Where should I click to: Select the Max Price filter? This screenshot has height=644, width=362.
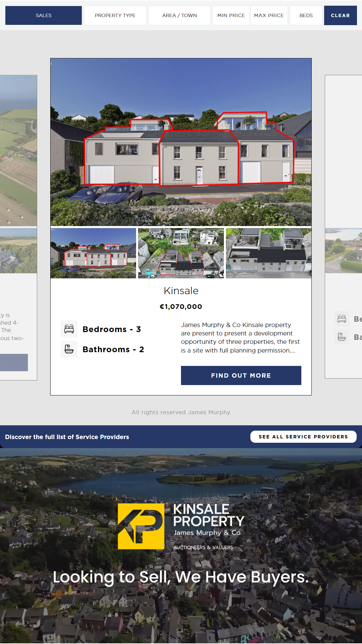point(269,15)
